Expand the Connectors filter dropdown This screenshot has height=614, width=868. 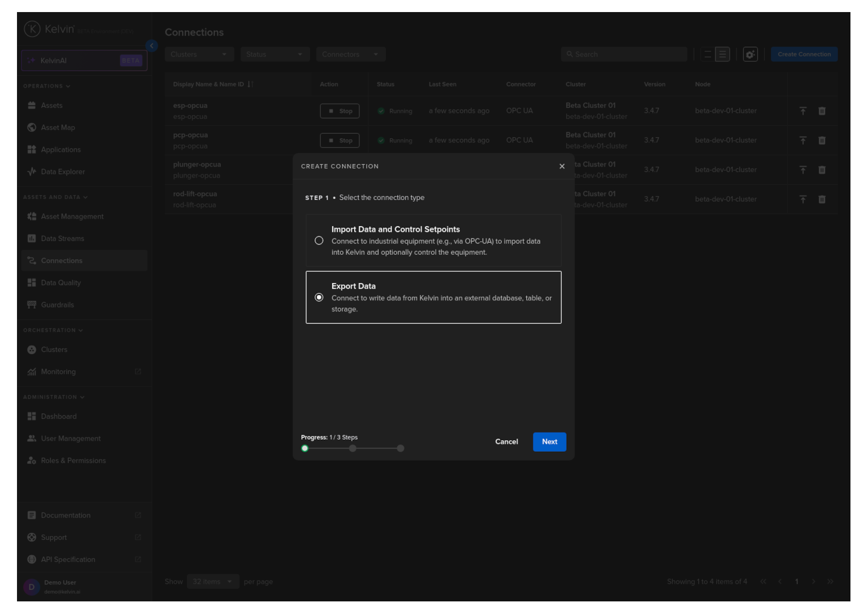350,54
